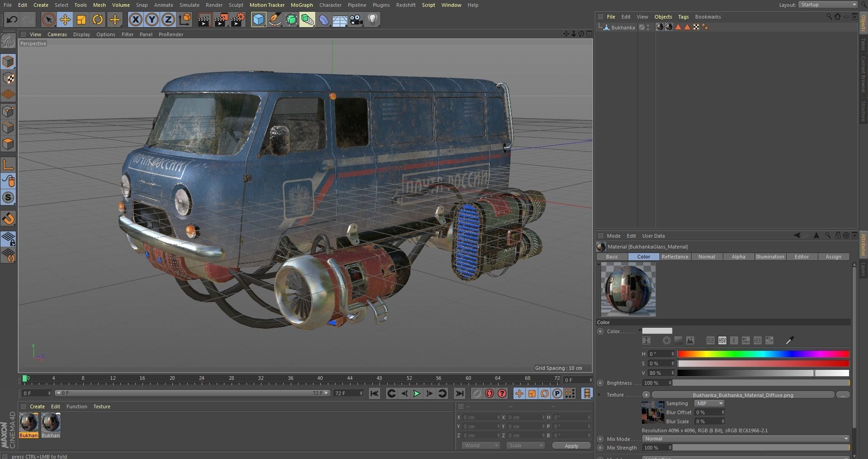Viewport: 868px width, 459px height.
Task: Toggle X-axis lock button
Action: 135,19
